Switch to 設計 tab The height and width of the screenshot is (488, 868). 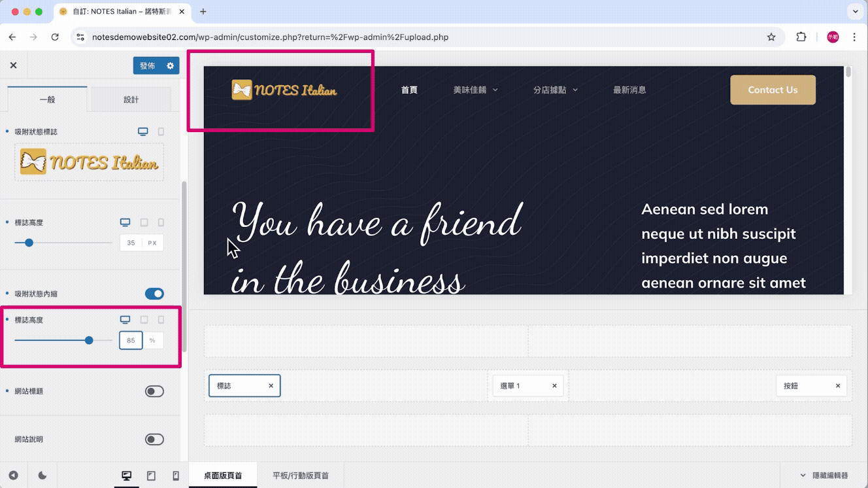point(131,99)
